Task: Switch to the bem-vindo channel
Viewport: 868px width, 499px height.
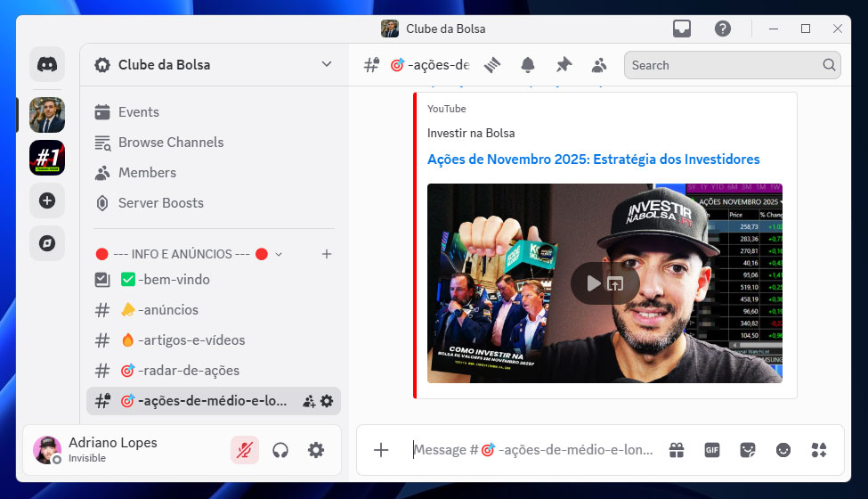Action: click(x=215, y=280)
